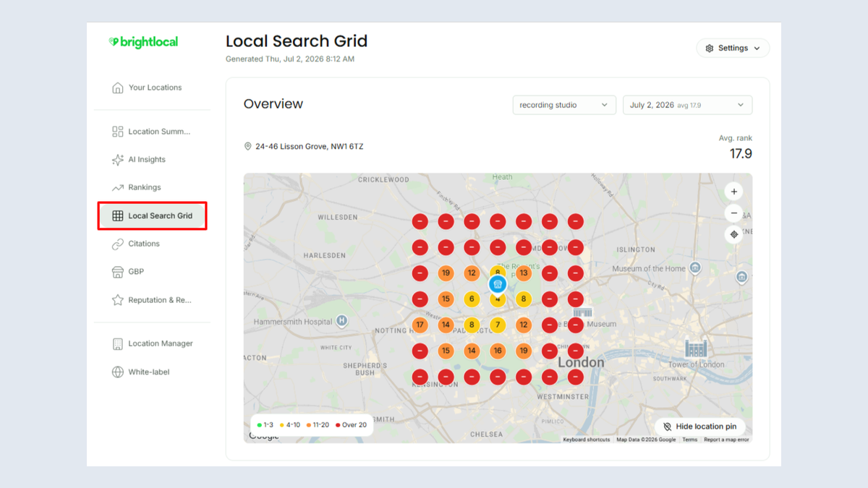Image resolution: width=868 pixels, height=488 pixels.
Task: Click the Over 20 red legend entry
Action: 351,425
